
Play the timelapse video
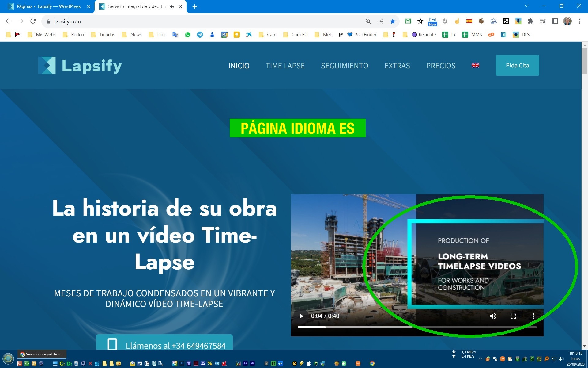pos(301,316)
